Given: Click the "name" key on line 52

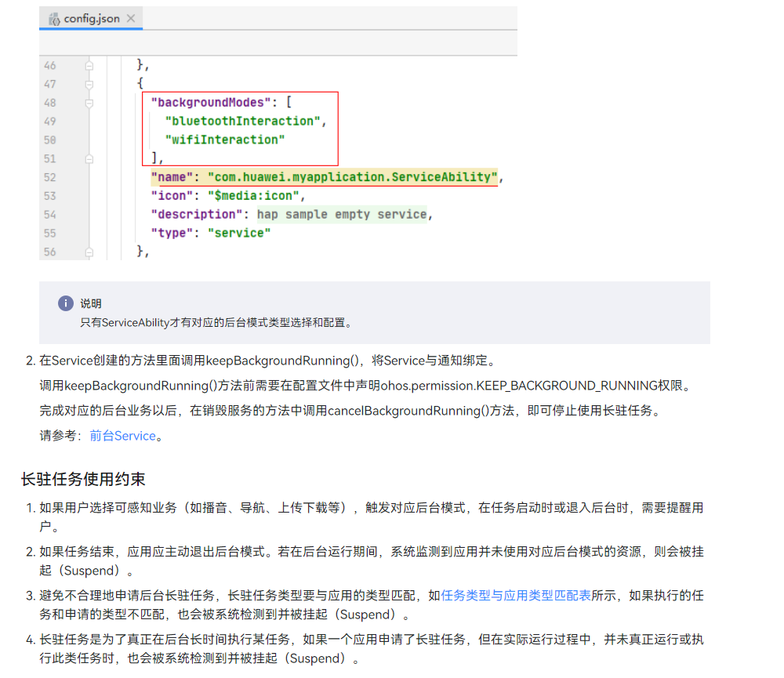Looking at the screenshot, I should [172, 177].
